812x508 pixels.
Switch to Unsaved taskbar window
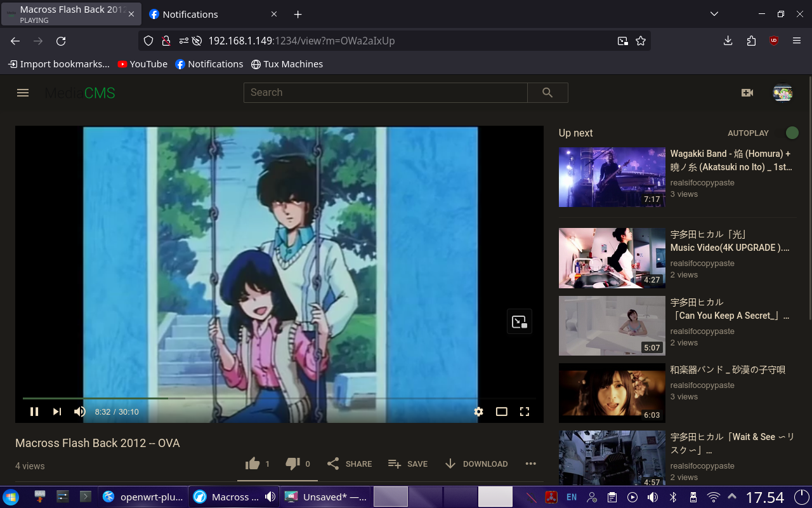pos(325,497)
